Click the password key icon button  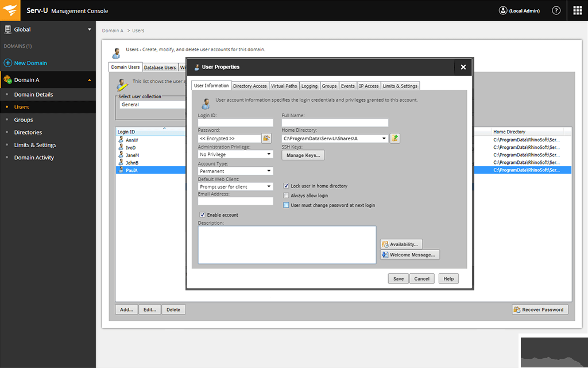[x=266, y=138]
